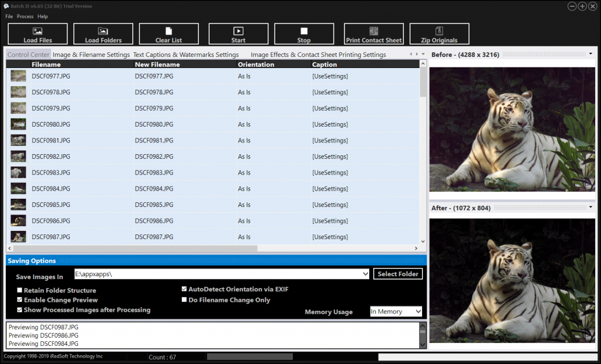
Task: Uncheck Enable Change Preview
Action: (19, 300)
